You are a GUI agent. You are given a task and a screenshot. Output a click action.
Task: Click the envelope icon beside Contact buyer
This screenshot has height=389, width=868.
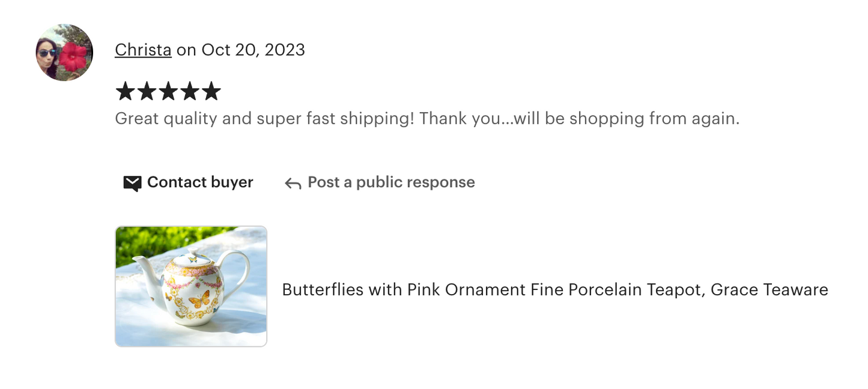click(132, 183)
